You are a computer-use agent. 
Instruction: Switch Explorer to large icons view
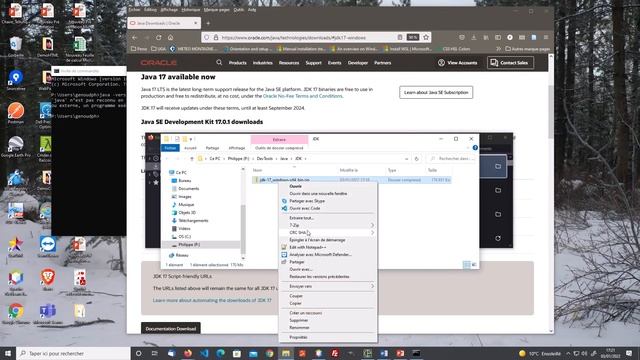pos(474,265)
